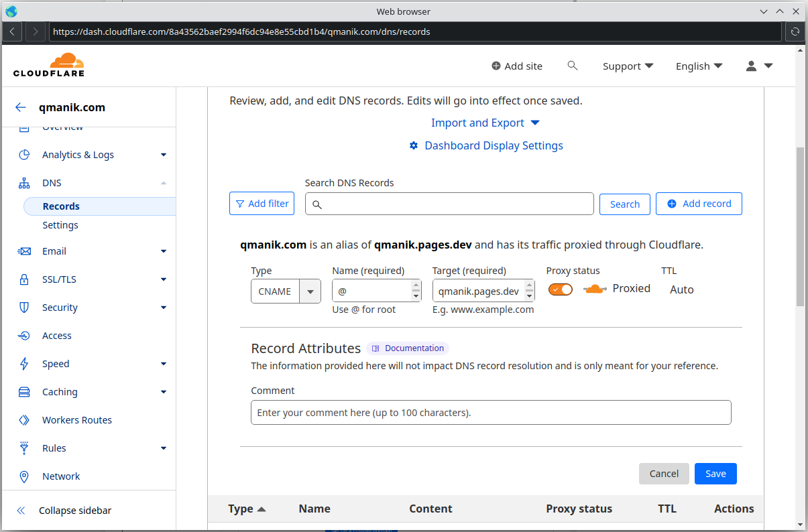Click the browser reload icon
This screenshot has height=532, width=808.
[795, 31]
